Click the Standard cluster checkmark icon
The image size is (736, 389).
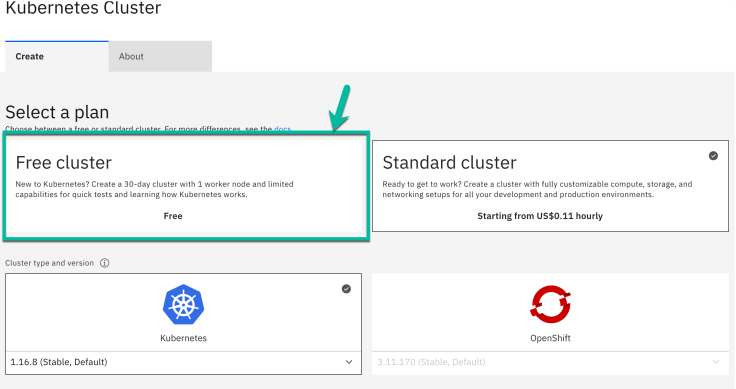713,156
